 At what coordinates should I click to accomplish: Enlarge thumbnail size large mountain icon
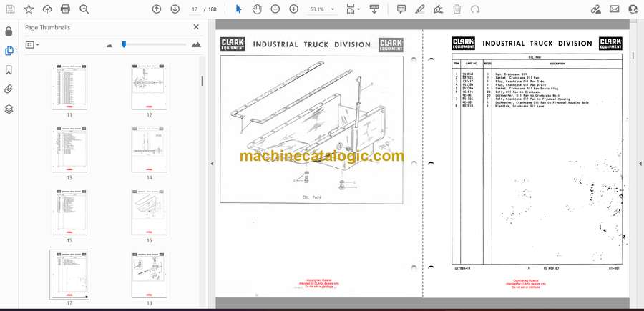(196, 45)
